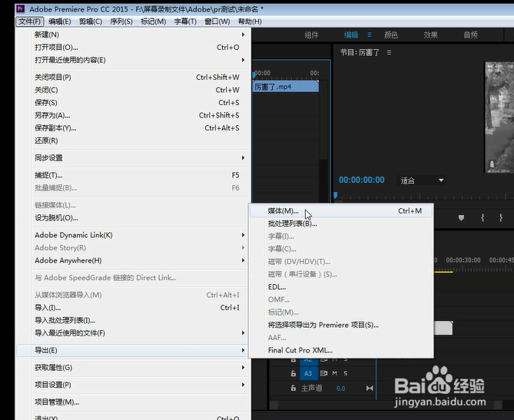The height and width of the screenshot is (420, 514).
Task: Choose Final Cut Pro XML... export
Action: coord(341,350)
